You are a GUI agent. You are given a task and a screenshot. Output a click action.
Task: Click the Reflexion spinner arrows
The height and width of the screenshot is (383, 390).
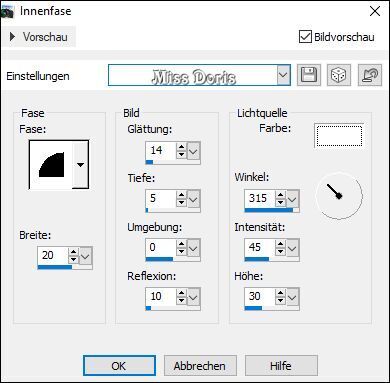(x=181, y=297)
